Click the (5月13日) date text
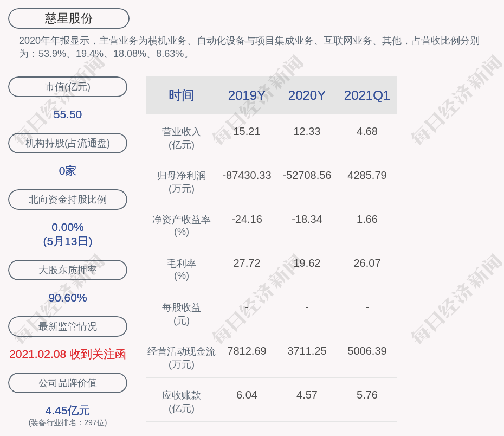The width and height of the screenshot is (504, 436). click(x=68, y=241)
